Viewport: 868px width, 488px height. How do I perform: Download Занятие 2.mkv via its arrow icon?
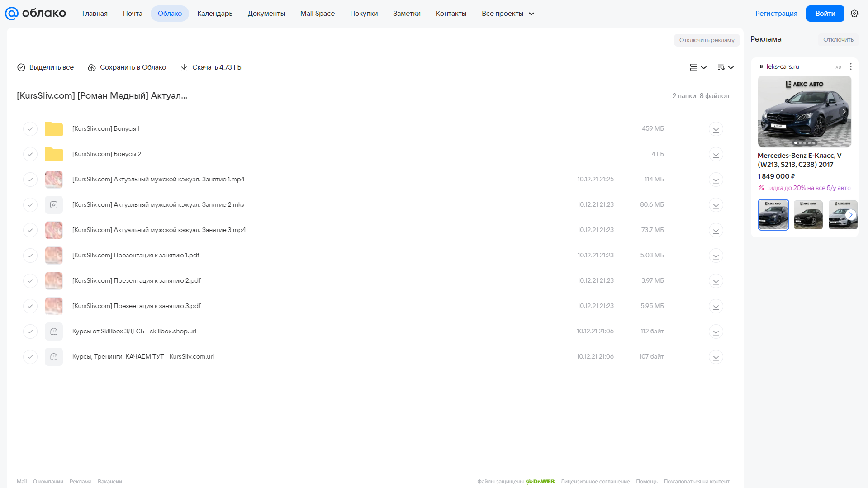716,205
